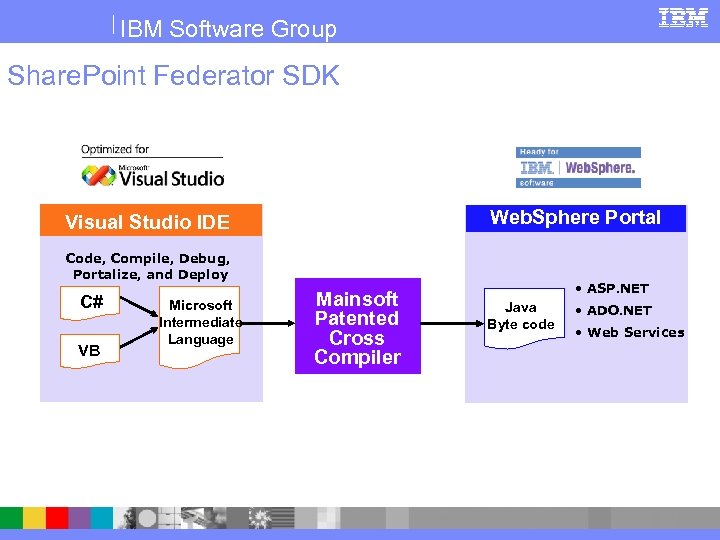The width and height of the screenshot is (720, 540).
Task: Click the teal square in the footer strip
Action: click(101, 518)
